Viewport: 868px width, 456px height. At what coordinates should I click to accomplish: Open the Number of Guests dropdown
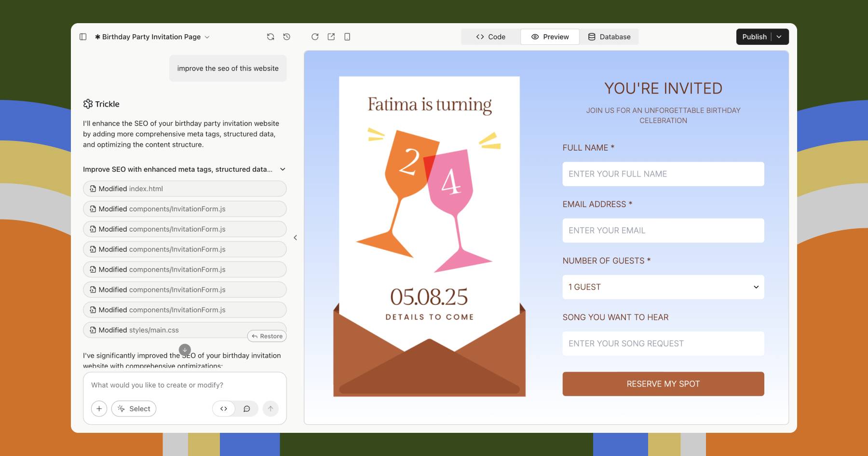click(x=663, y=287)
